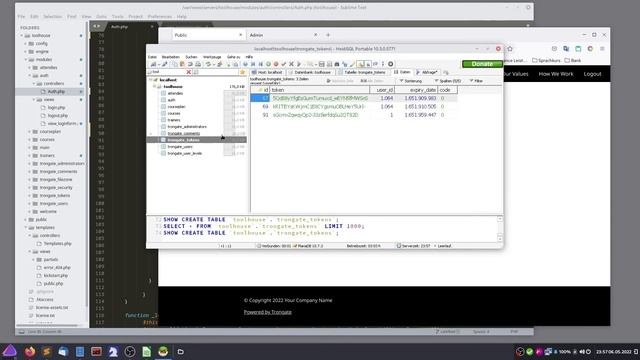The height and width of the screenshot is (360, 640).
Task: Click the HeidiSQL icon in the taskbar
Action: pyautogui.click(x=163, y=351)
